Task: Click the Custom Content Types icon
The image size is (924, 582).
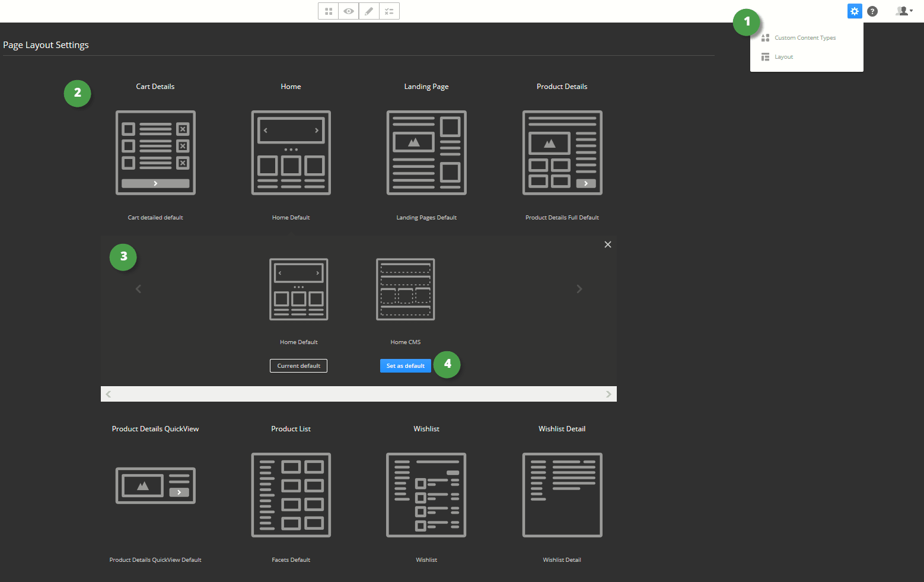Action: [765, 38]
